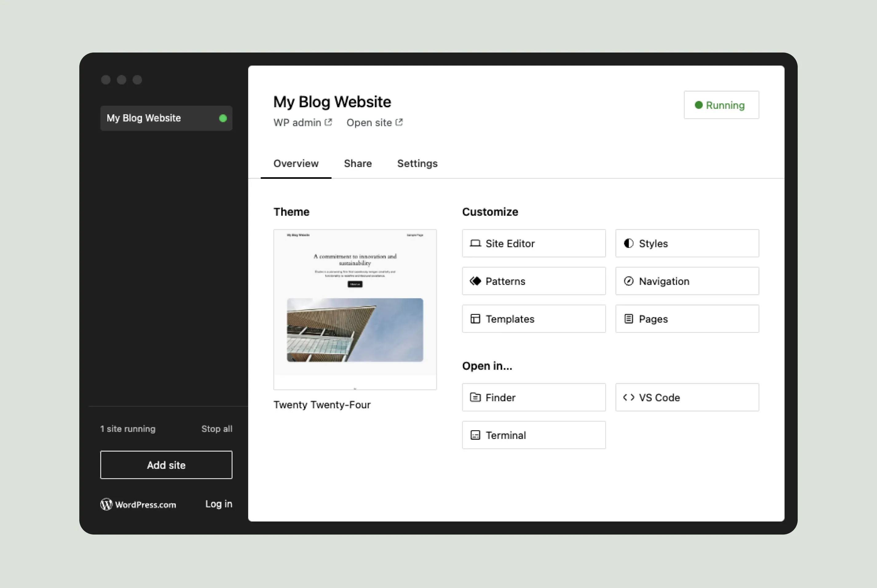Select the Overview tab
The height and width of the screenshot is (588, 877).
pyautogui.click(x=296, y=163)
